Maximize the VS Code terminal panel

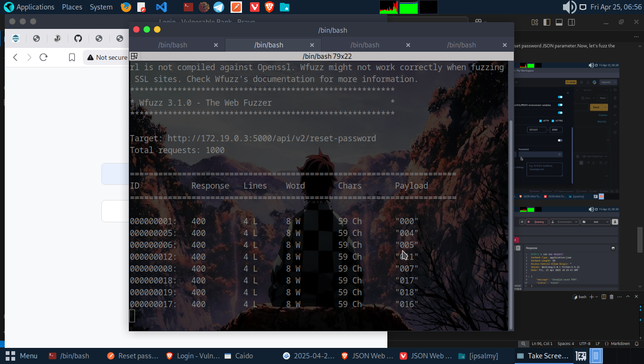pos(628,297)
